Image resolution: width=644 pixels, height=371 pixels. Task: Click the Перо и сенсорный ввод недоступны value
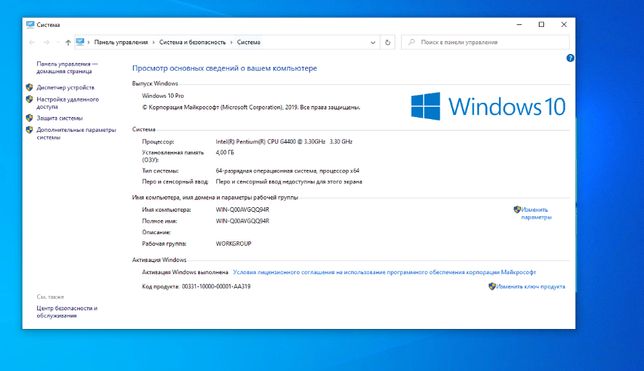(x=289, y=182)
